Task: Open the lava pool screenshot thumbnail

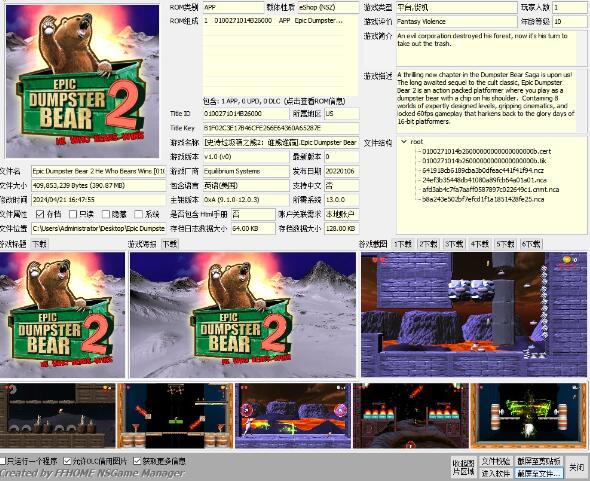Action: tap(293, 416)
